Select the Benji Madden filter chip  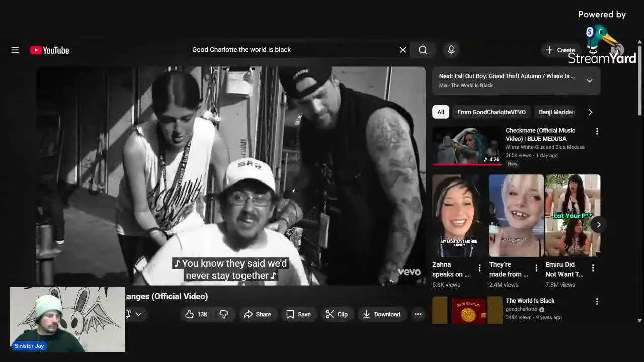point(556,112)
